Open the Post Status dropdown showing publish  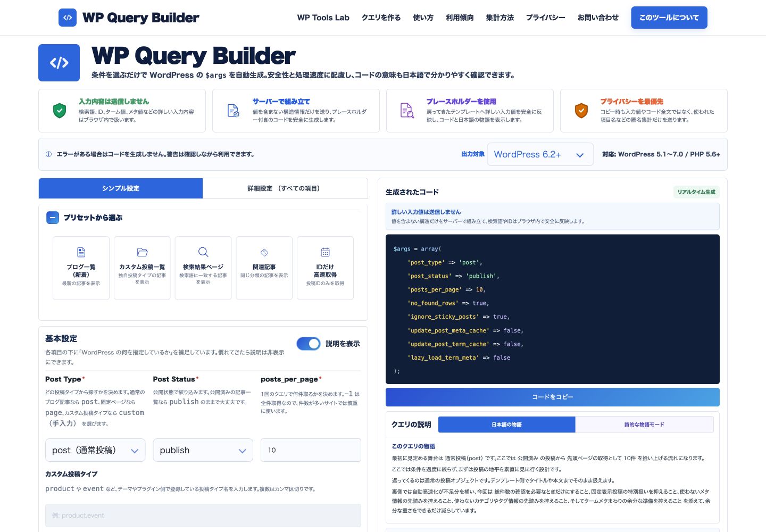(x=203, y=450)
